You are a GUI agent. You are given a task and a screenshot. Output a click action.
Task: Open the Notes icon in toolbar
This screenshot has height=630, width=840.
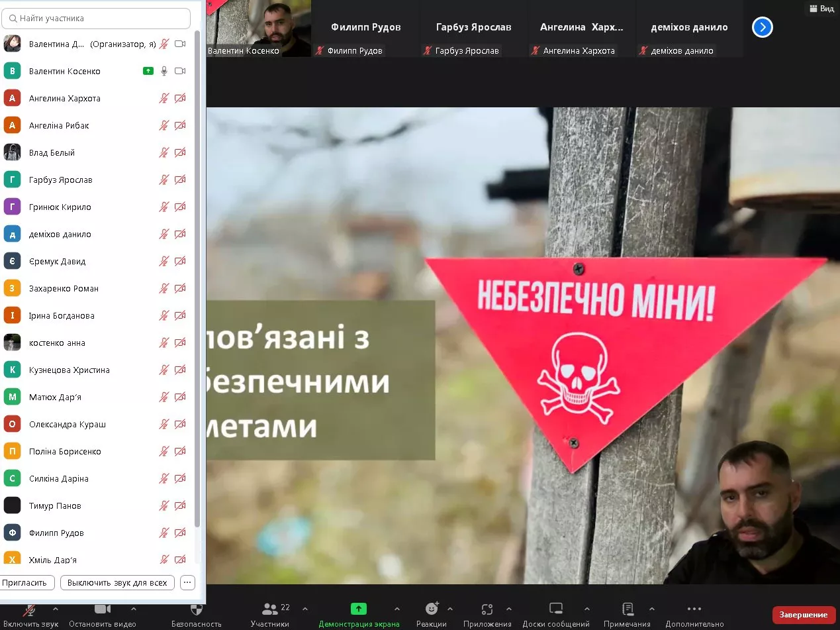(x=628, y=609)
